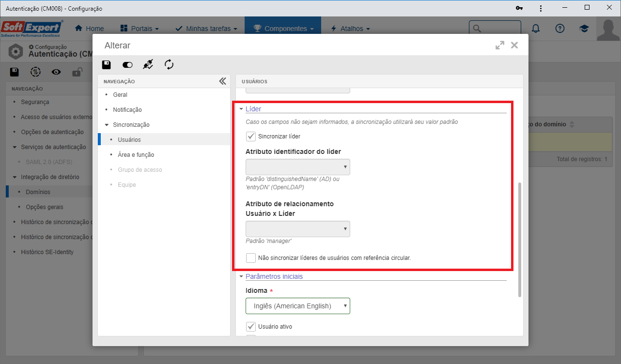
Task: Click the Líder section title link
Action: [253, 109]
